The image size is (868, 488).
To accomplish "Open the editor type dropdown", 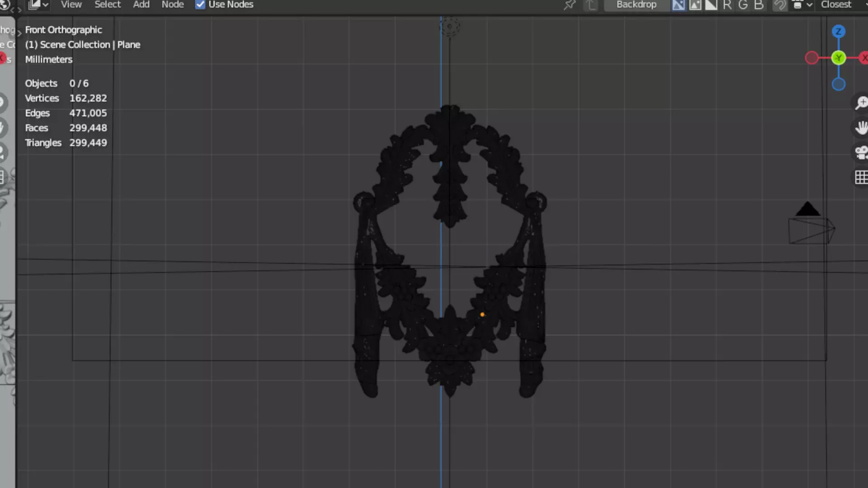I will 38,5.
